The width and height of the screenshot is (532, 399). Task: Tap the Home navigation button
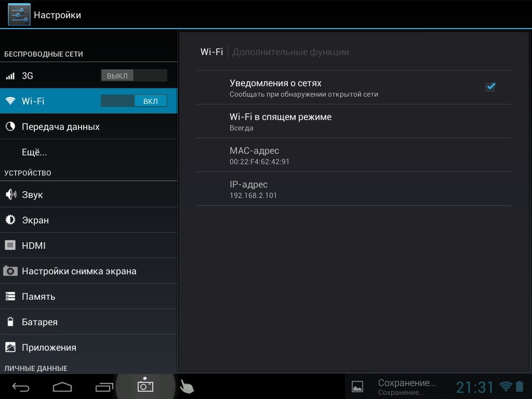[x=62, y=387]
